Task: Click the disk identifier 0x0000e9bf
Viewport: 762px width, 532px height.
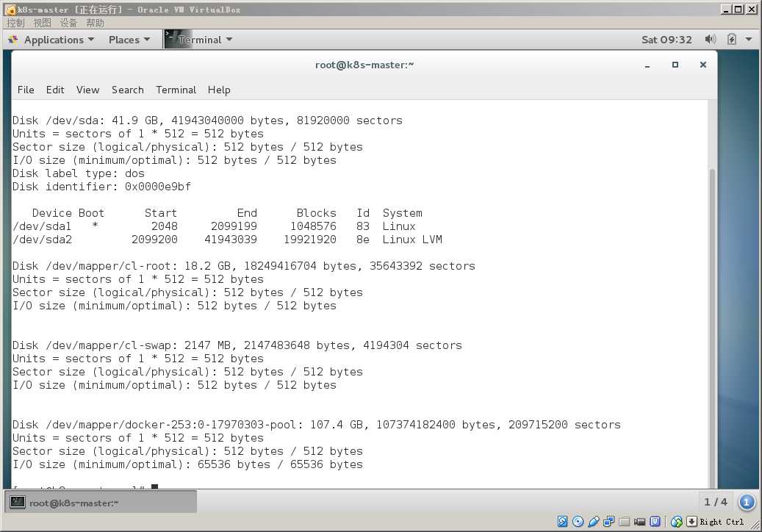Action: [x=158, y=187]
